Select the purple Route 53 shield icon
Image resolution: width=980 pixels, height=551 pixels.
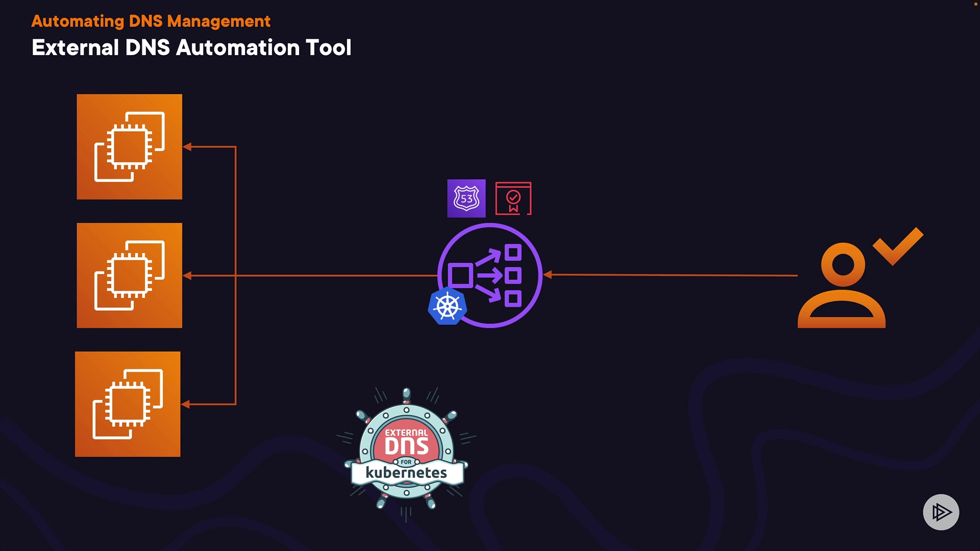467,198
